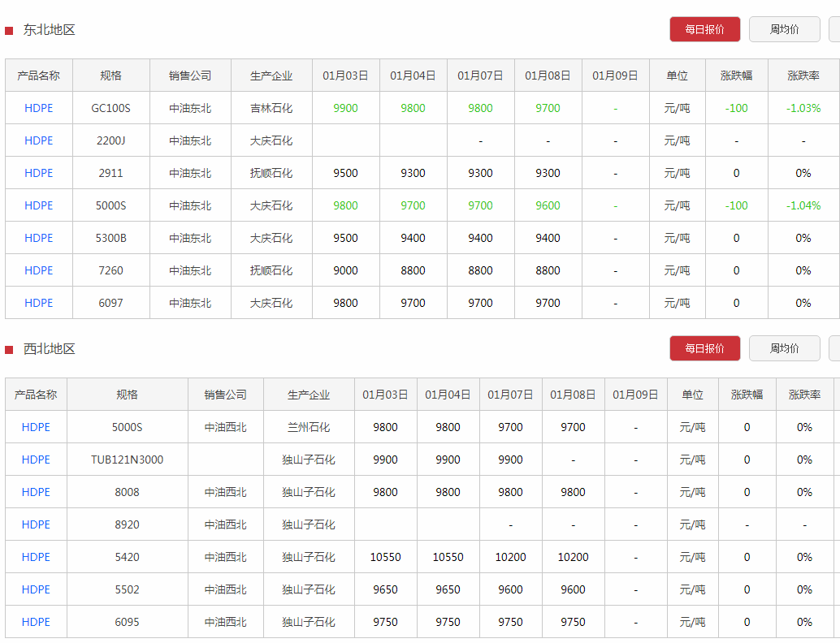This screenshot has height=643, width=840.
Task: Select 每日报价 tab in 东北地区 section
Action: click(x=704, y=29)
